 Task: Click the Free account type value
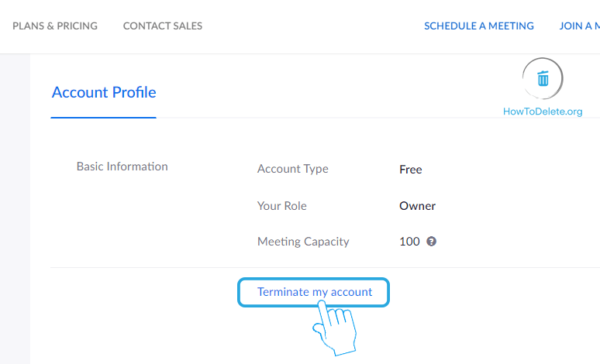click(410, 169)
